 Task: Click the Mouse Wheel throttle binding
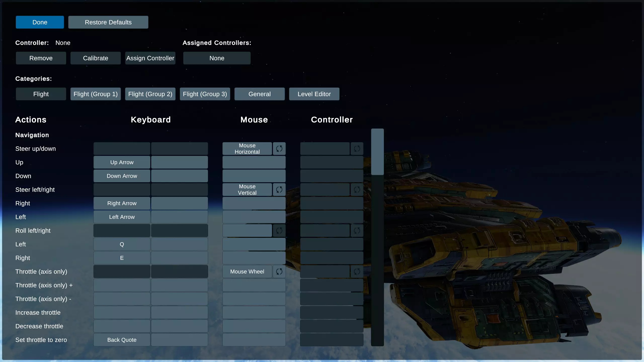247,271
